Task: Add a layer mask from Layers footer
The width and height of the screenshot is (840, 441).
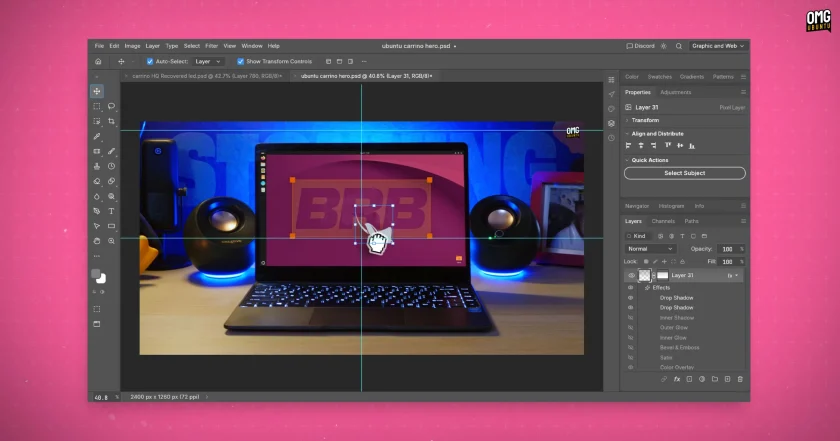Action: [x=689, y=379]
